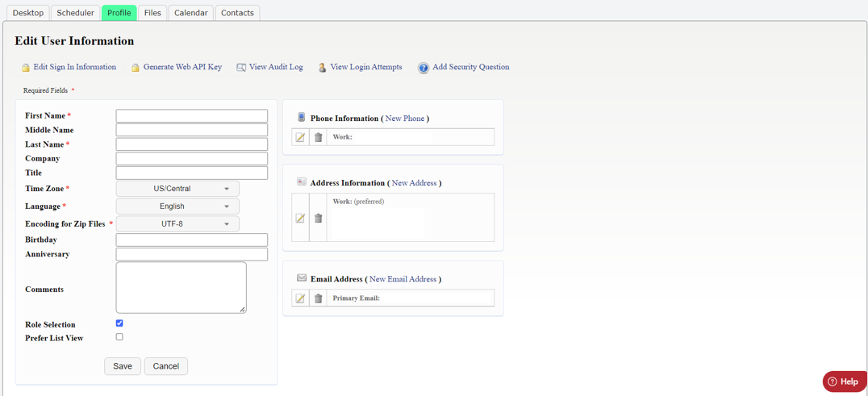This screenshot has width=868, height=396.
Task: Edit the Work phone entry with the pencil icon
Action: 300,137
